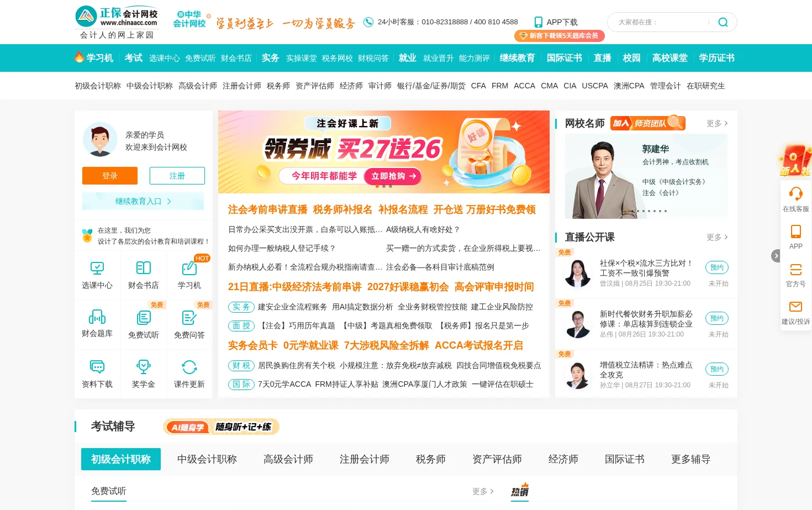Screen dimensions: 812x510
Task: Open the 建议/投诉 envelope icon
Action: 796,307
